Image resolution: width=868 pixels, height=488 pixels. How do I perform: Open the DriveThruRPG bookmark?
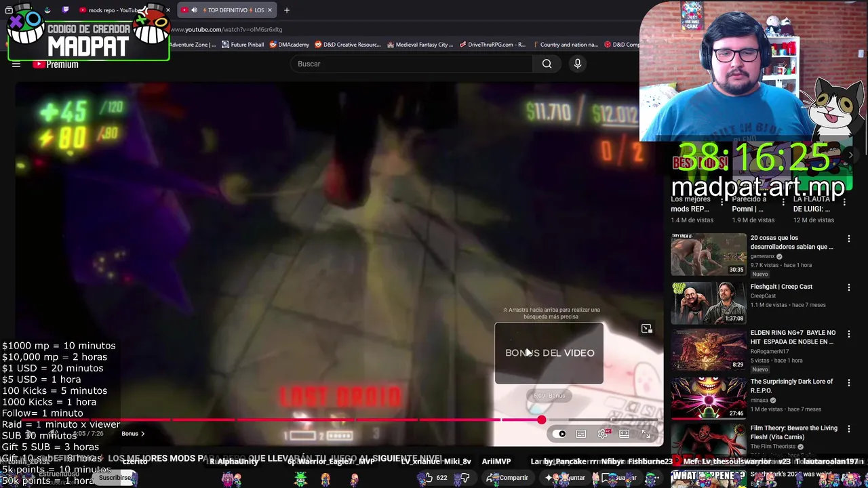pyautogui.click(x=492, y=45)
